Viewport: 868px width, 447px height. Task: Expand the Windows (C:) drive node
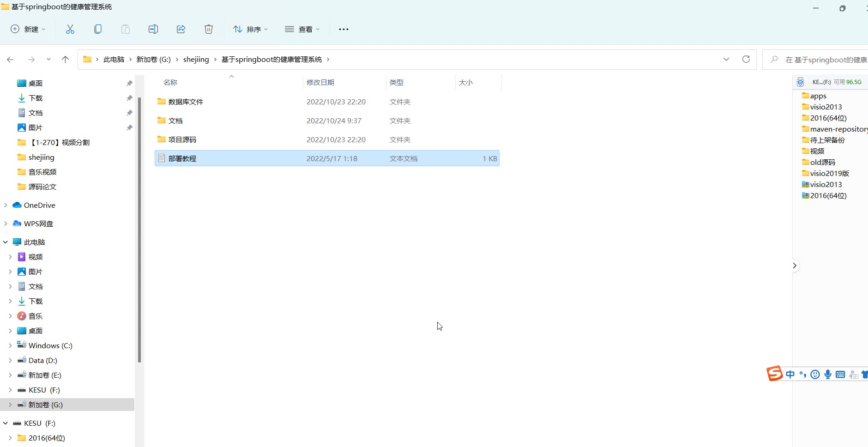click(x=10, y=345)
